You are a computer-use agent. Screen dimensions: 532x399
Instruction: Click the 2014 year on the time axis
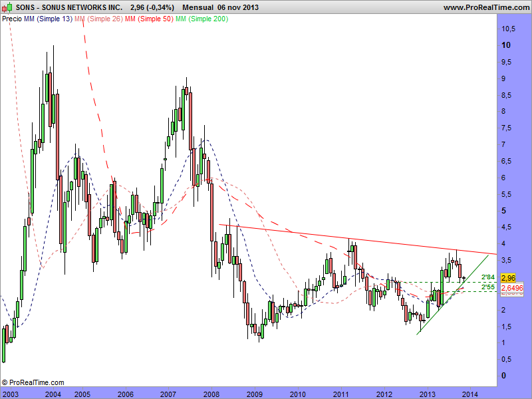pos(470,394)
